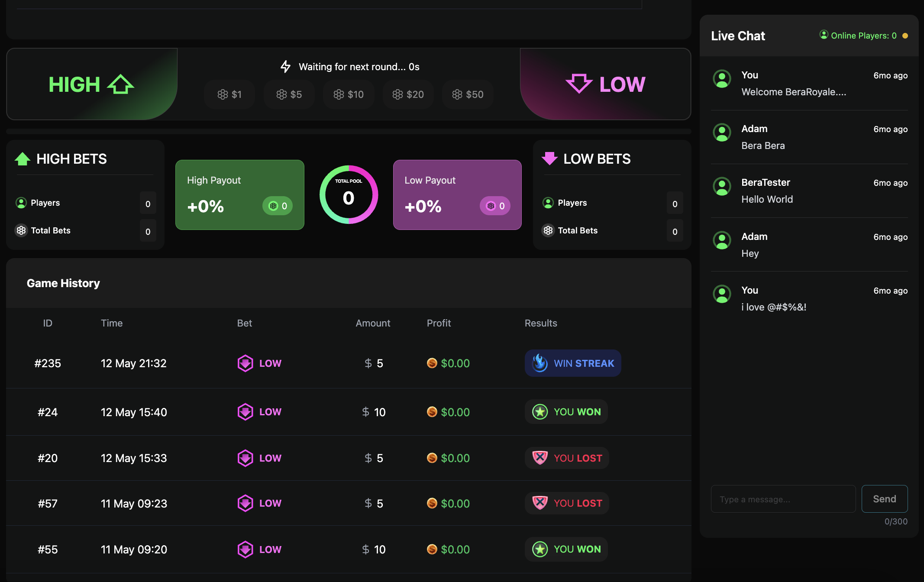Select the $50 chip icon
Screen dimensions: 924x582
click(x=457, y=94)
